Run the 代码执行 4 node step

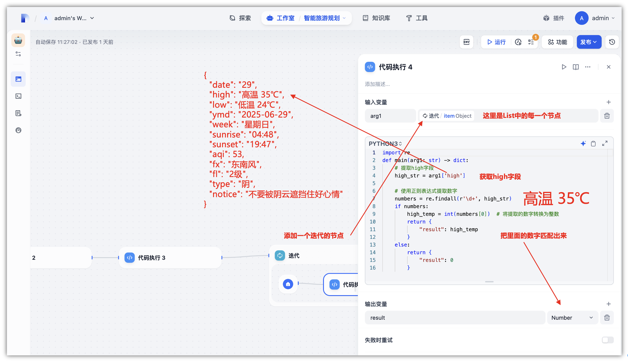[x=564, y=67]
